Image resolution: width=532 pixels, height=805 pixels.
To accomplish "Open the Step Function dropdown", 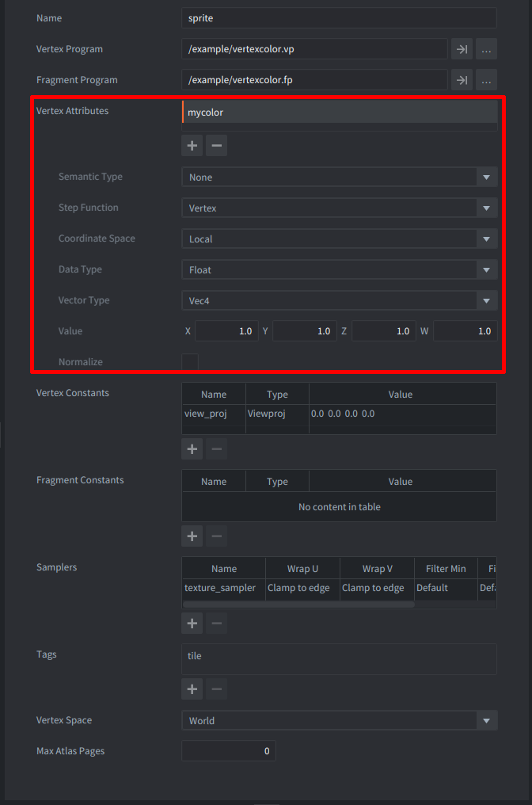I will [340, 208].
